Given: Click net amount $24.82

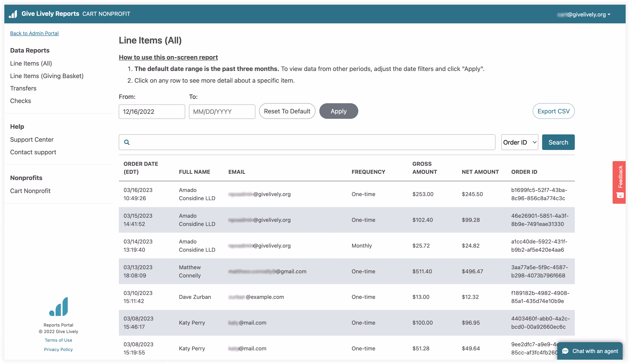Looking at the screenshot, I should point(470,246).
